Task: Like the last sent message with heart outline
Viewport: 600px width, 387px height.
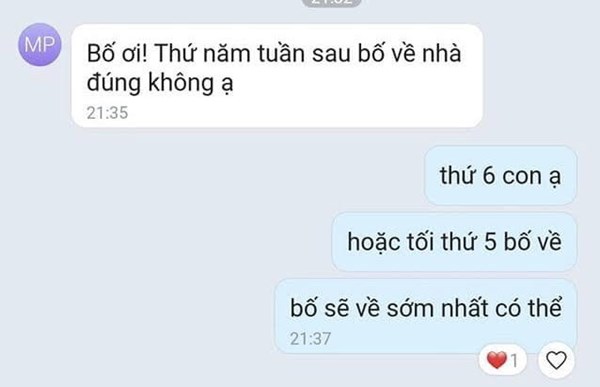Action: 556,360
